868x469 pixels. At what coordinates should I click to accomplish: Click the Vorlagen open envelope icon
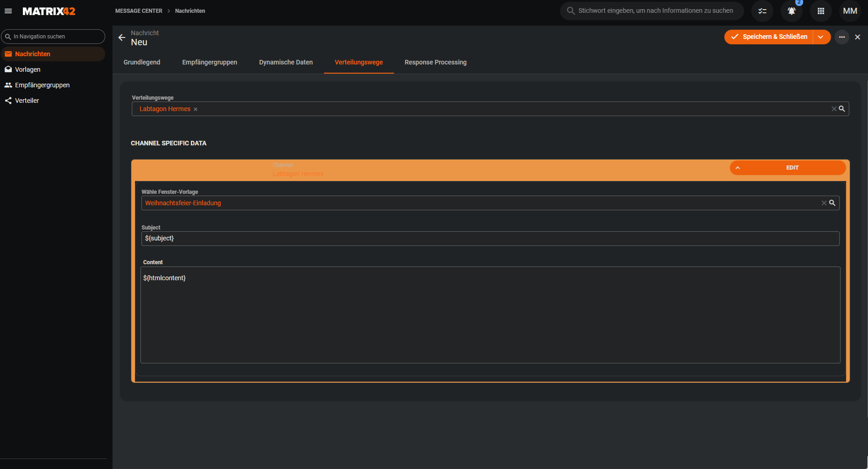point(8,69)
